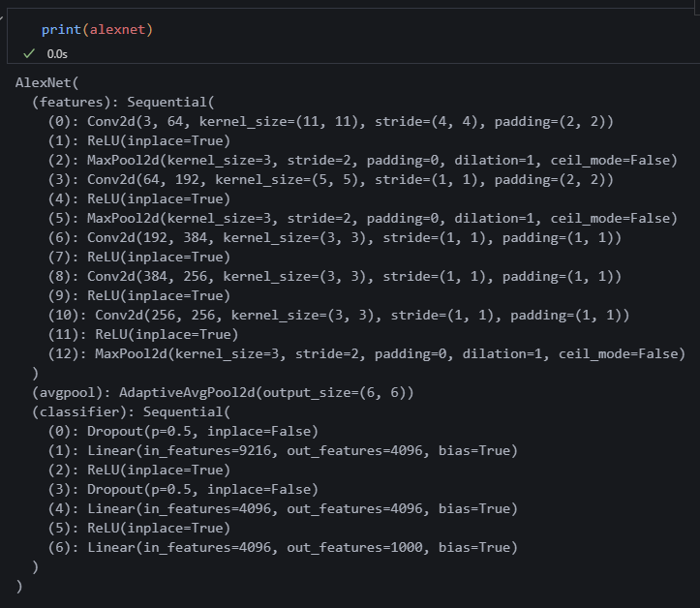Click classifier (2): ReLU(inplace=True) line
This screenshot has width=700, height=608.
[x=139, y=470]
